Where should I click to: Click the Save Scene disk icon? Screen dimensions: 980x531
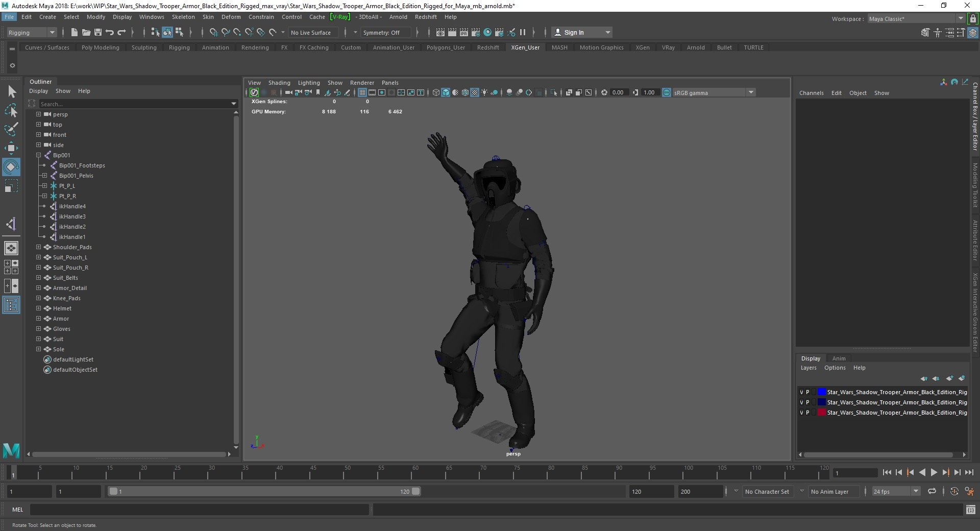point(98,32)
